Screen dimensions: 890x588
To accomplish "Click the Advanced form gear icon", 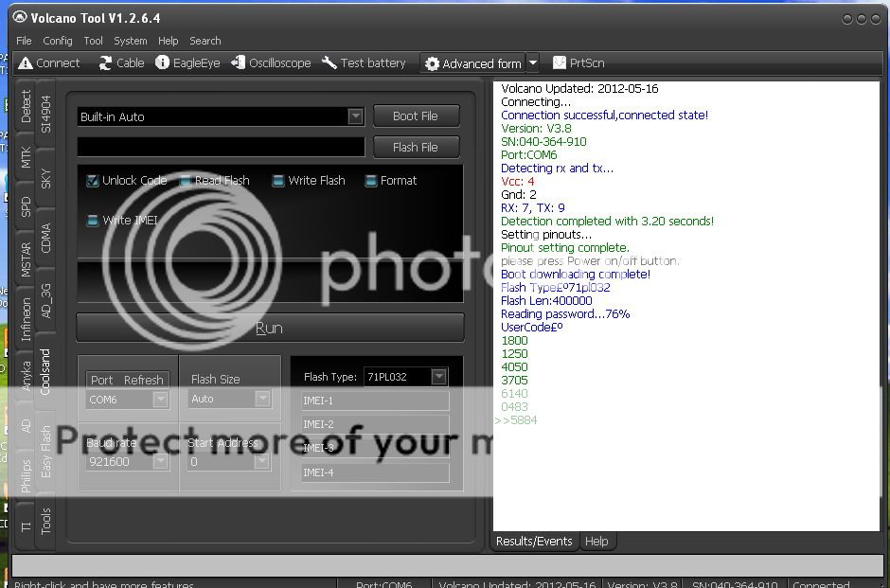I will 432,63.
